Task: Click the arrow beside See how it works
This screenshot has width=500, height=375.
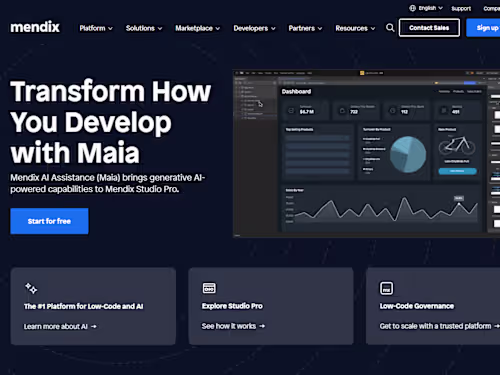Action: (262, 326)
